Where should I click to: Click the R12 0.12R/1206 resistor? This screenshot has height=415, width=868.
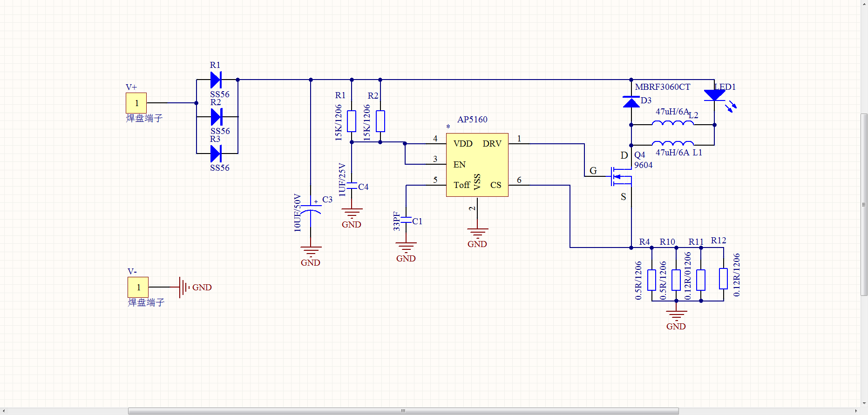tap(723, 279)
